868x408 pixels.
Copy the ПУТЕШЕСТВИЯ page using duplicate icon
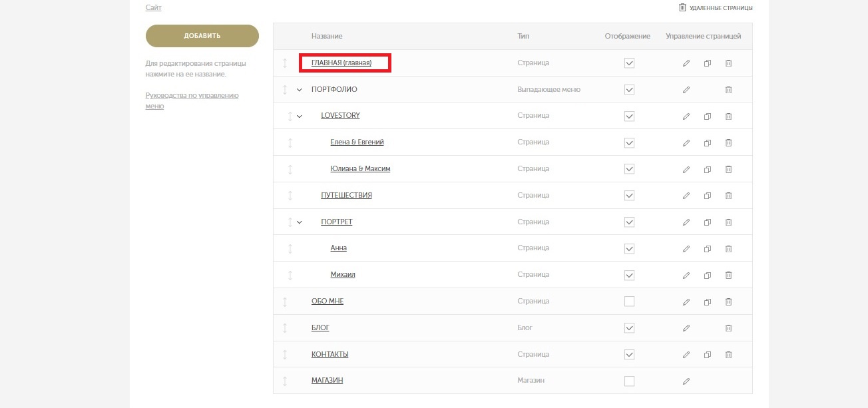(x=708, y=196)
